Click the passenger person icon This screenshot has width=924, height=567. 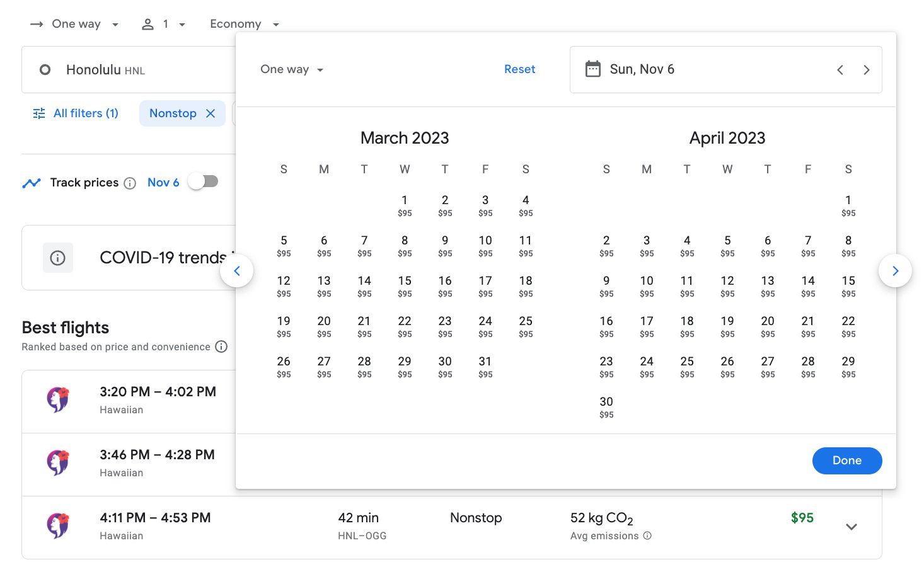point(148,23)
